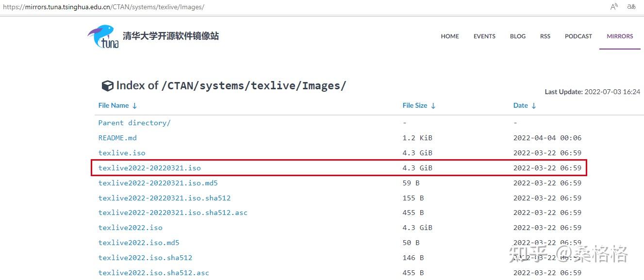Open the MIRRORS menu item
The image size is (644, 280).
(620, 36)
